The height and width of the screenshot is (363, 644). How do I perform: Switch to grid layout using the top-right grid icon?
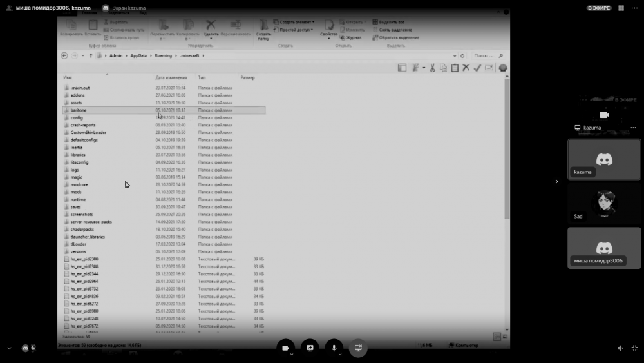621,8
